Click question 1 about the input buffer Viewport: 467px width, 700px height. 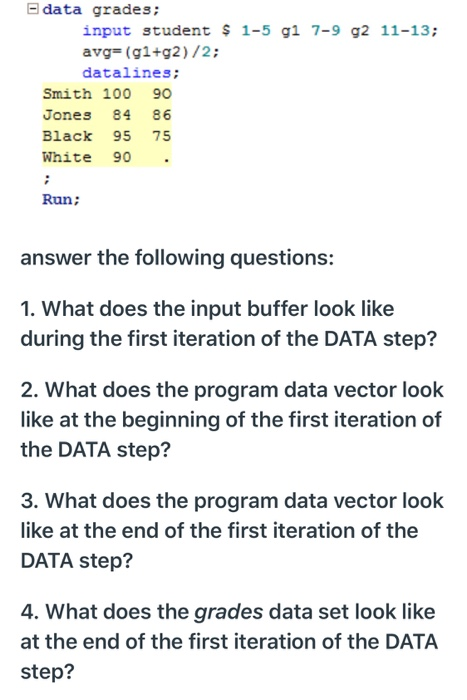click(x=229, y=324)
